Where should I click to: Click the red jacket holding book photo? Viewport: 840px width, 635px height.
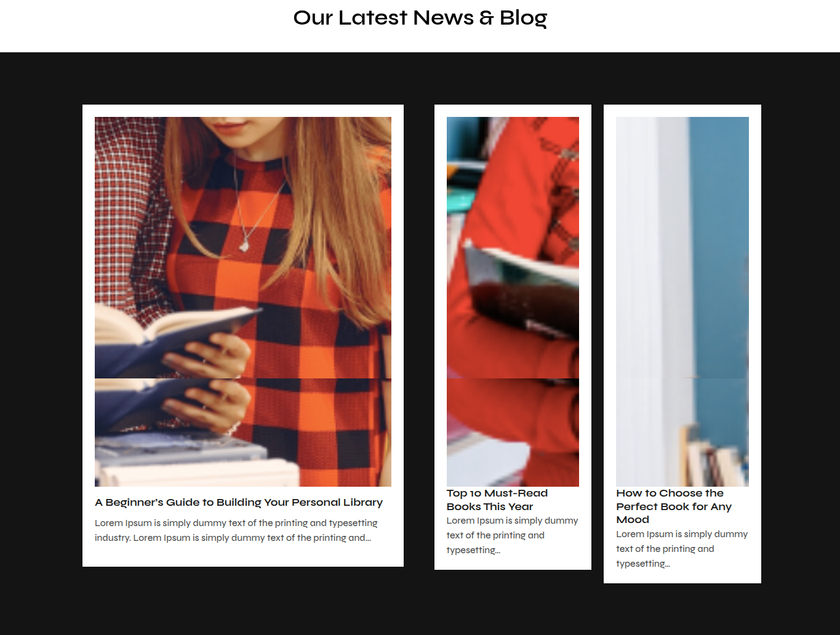[513, 302]
